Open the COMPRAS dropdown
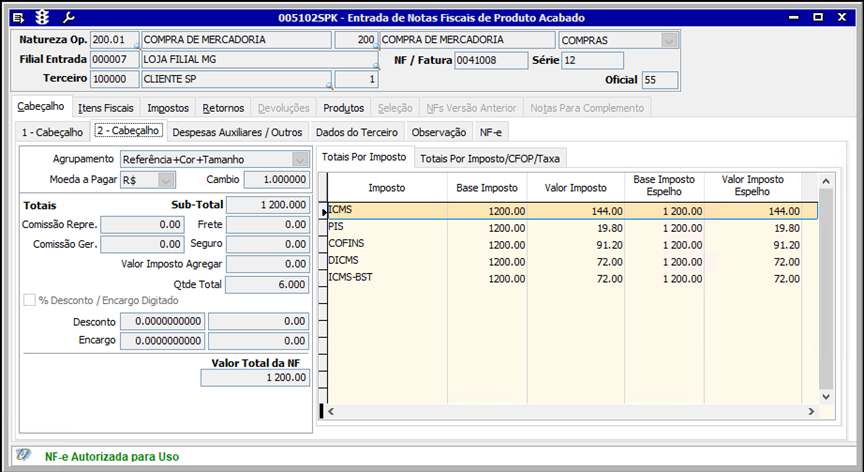The width and height of the screenshot is (864, 472). pyautogui.click(x=668, y=40)
